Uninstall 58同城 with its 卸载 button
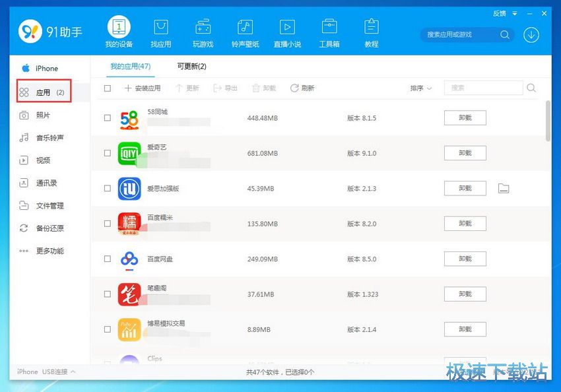Screen dimensions: 561x392 pyautogui.click(x=465, y=117)
